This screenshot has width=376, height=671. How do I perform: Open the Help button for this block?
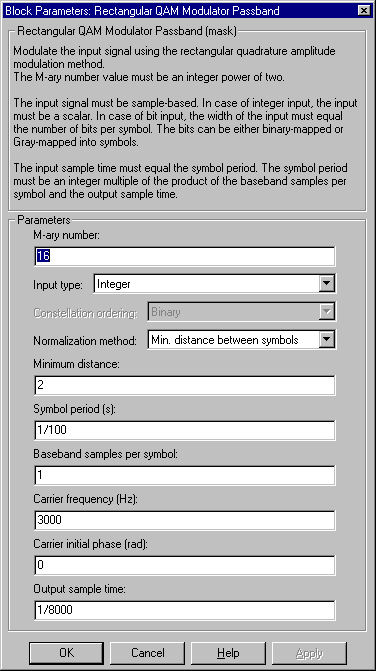[228, 653]
